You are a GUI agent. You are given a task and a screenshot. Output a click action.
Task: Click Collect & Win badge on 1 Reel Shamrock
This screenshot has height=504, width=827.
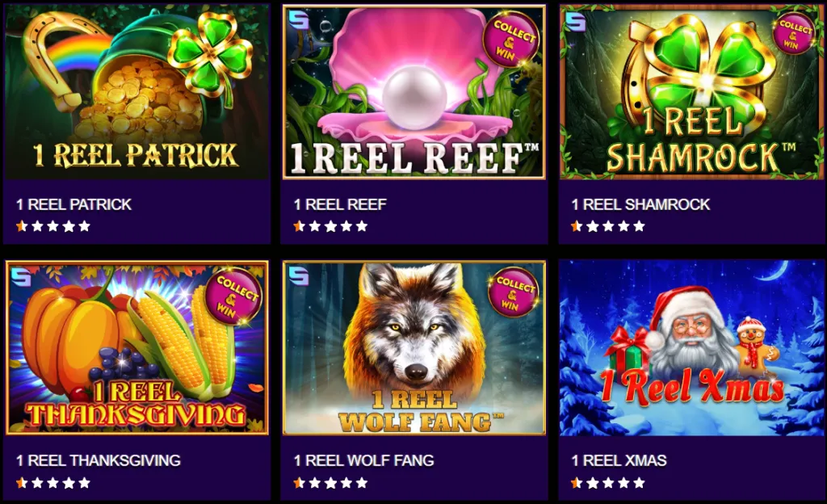click(x=794, y=32)
